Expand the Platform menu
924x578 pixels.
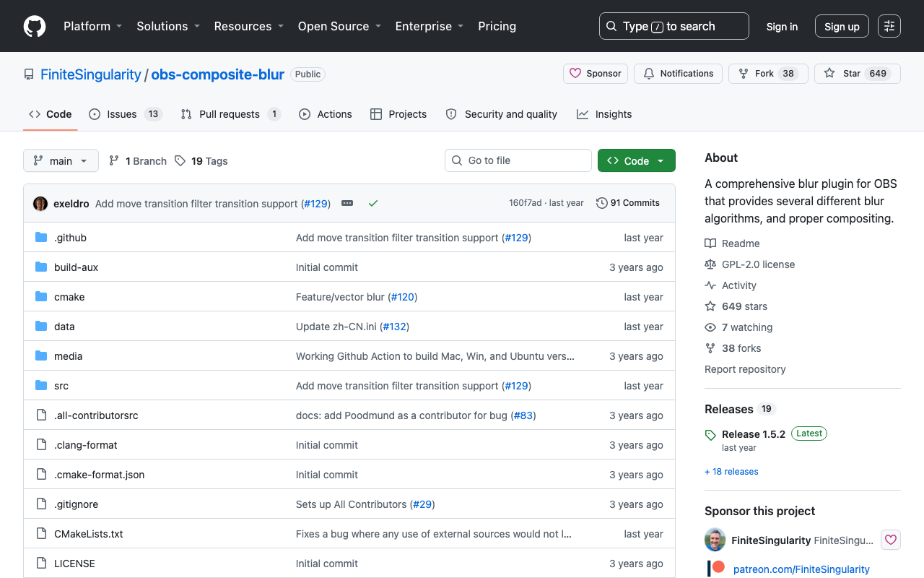[x=92, y=26]
